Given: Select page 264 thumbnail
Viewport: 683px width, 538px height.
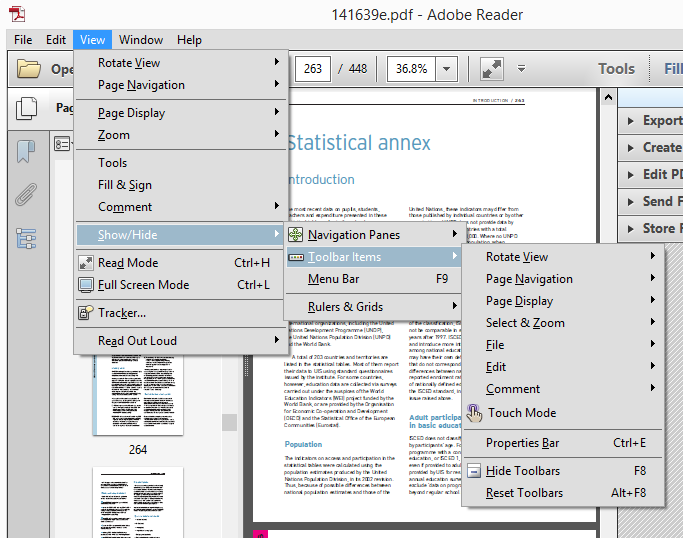Looking at the screenshot, I should tap(138, 395).
